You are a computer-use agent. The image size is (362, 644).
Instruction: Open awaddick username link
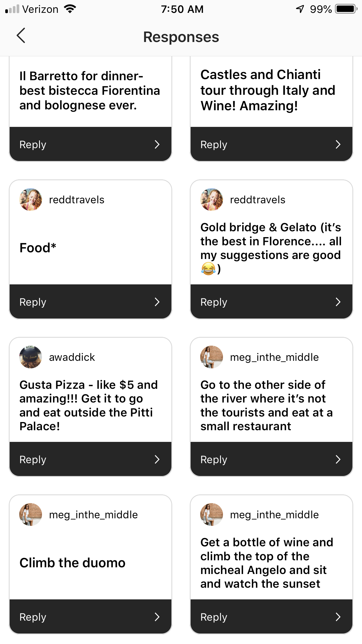tap(72, 357)
